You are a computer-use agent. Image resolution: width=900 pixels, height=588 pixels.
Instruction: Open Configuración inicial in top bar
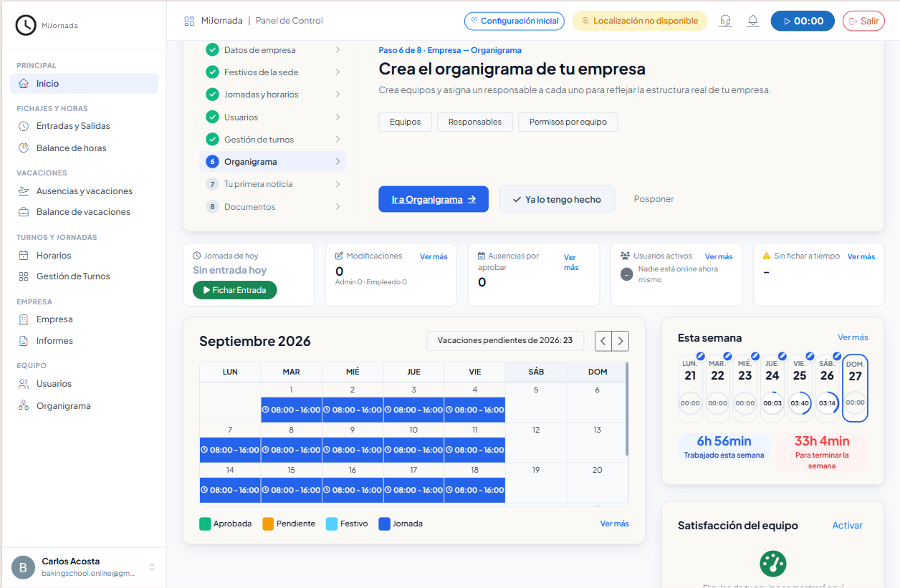point(514,21)
